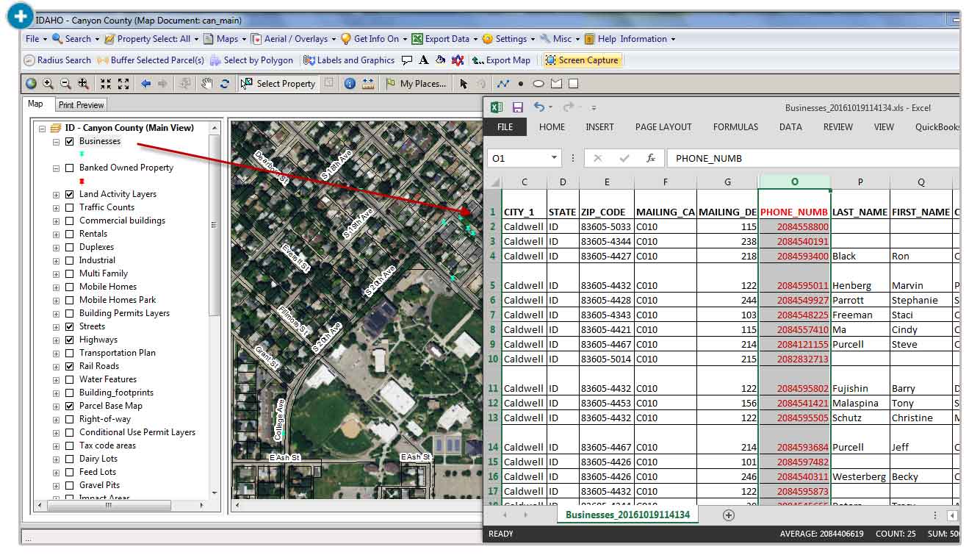Expand the Rentals layer node
The width and height of the screenshot is (980, 555).
coord(56,234)
